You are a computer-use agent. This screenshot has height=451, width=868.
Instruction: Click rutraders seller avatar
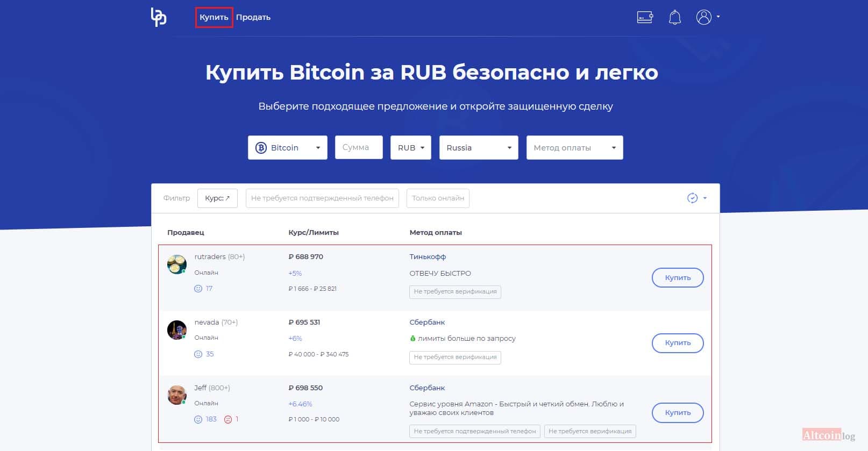click(177, 264)
